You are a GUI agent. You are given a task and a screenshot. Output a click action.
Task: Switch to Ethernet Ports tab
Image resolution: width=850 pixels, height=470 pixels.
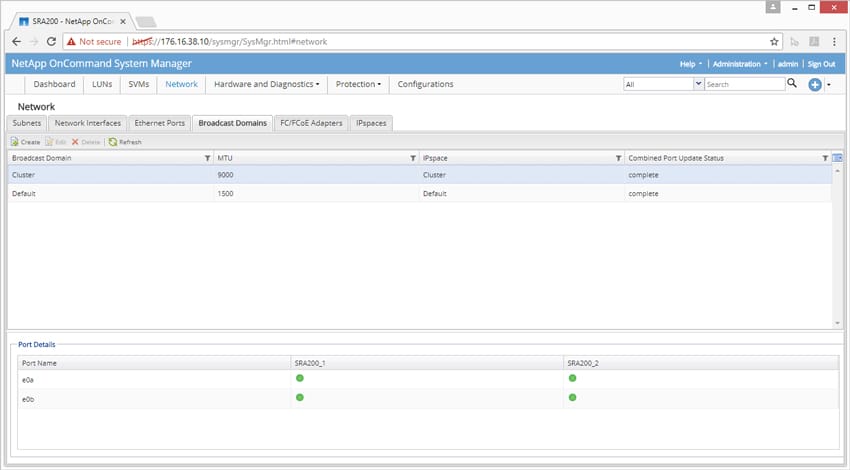tap(159, 123)
